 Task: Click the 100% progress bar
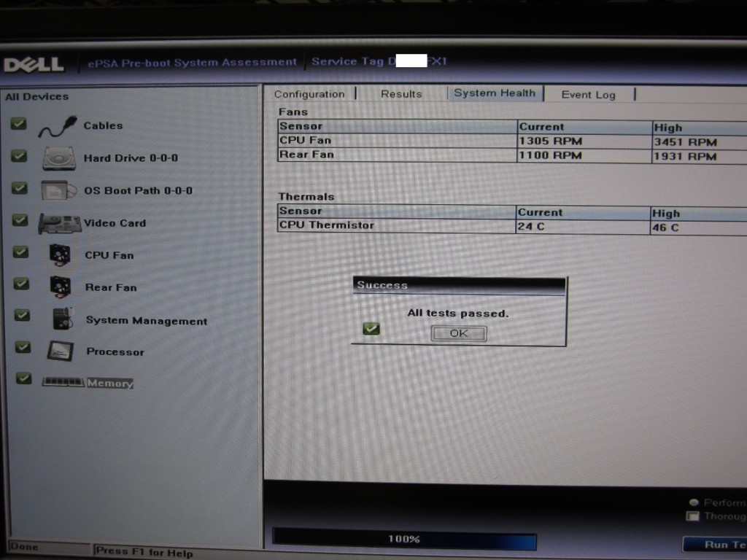[404, 540]
